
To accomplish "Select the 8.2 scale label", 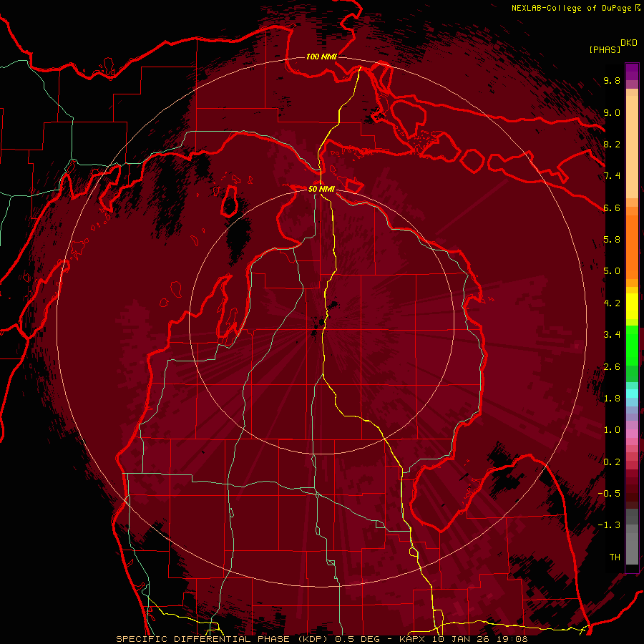I will click(612, 144).
